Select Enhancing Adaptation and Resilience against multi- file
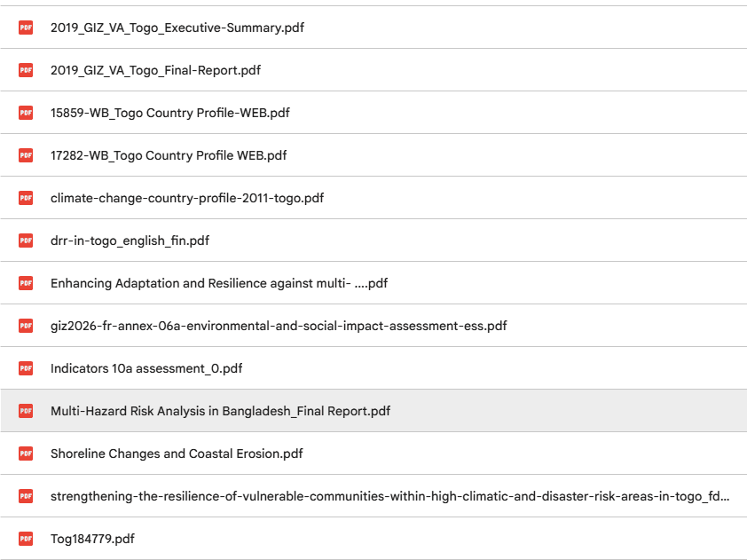747x560 pixels. tap(373, 283)
